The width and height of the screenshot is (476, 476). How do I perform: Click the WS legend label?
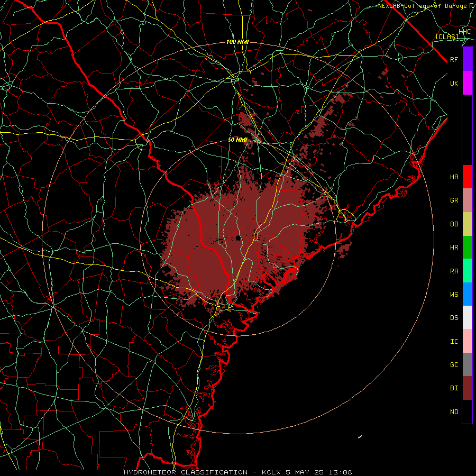click(x=454, y=295)
